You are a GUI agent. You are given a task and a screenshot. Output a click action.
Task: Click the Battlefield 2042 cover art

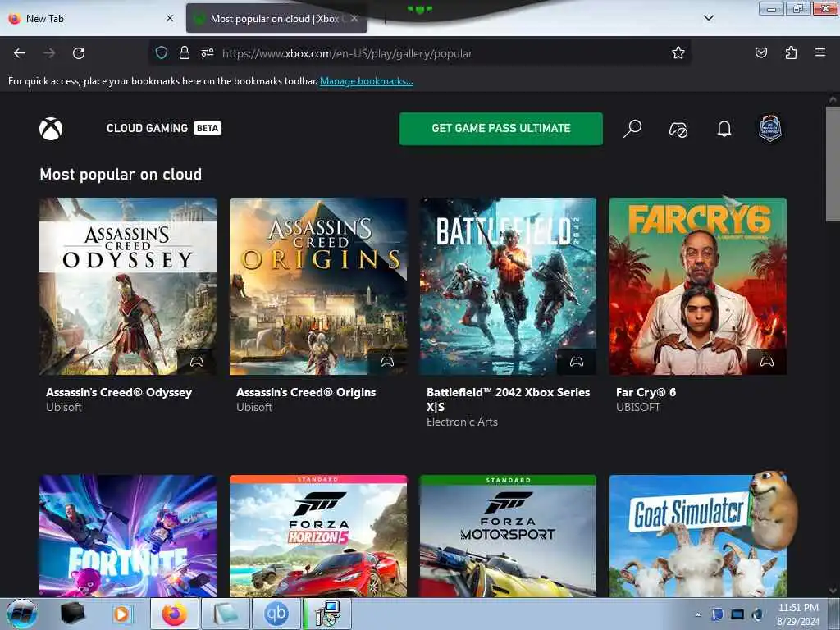(508, 286)
